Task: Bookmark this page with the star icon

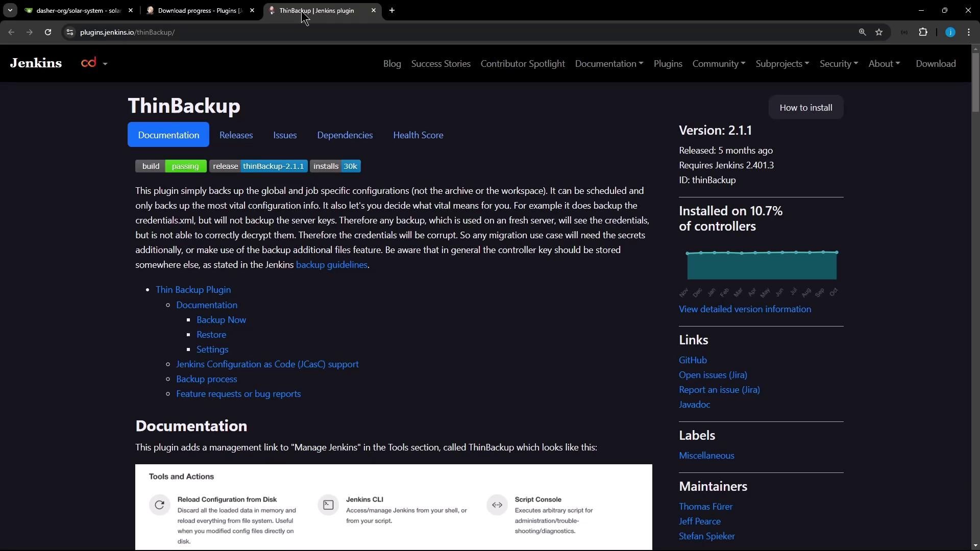Action: click(879, 32)
